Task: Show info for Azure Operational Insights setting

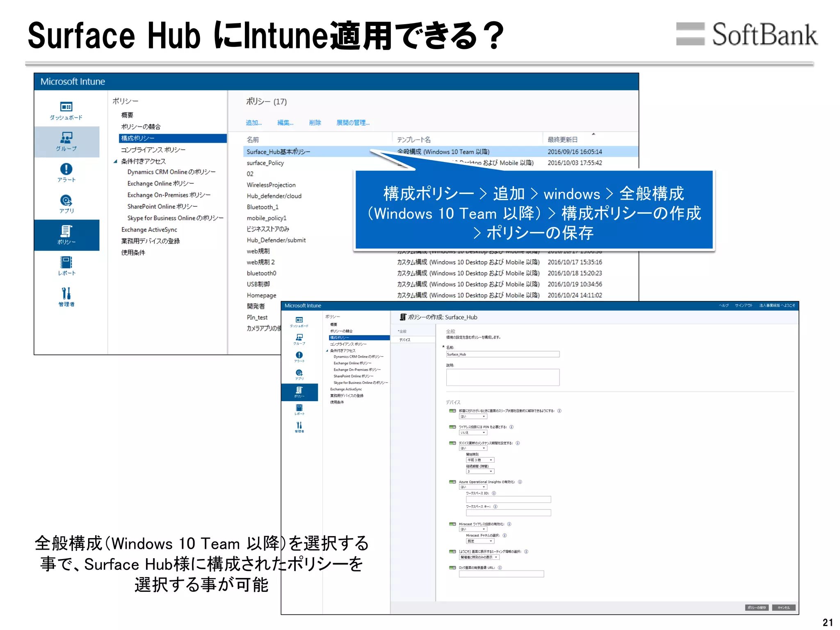Action: click(x=520, y=482)
